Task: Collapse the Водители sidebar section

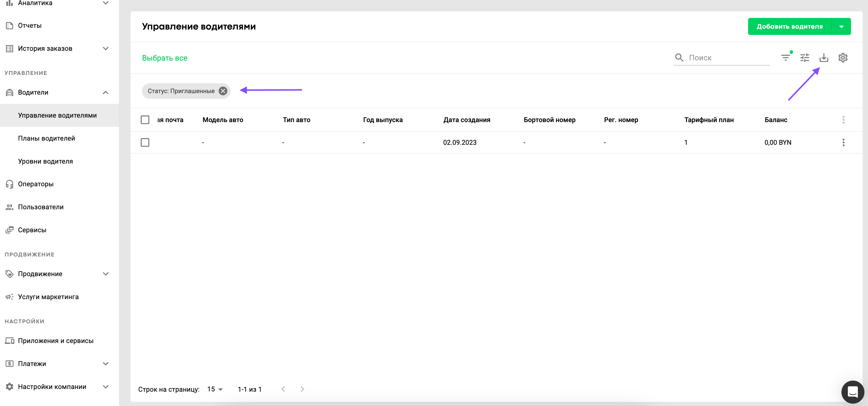Action: (x=106, y=93)
